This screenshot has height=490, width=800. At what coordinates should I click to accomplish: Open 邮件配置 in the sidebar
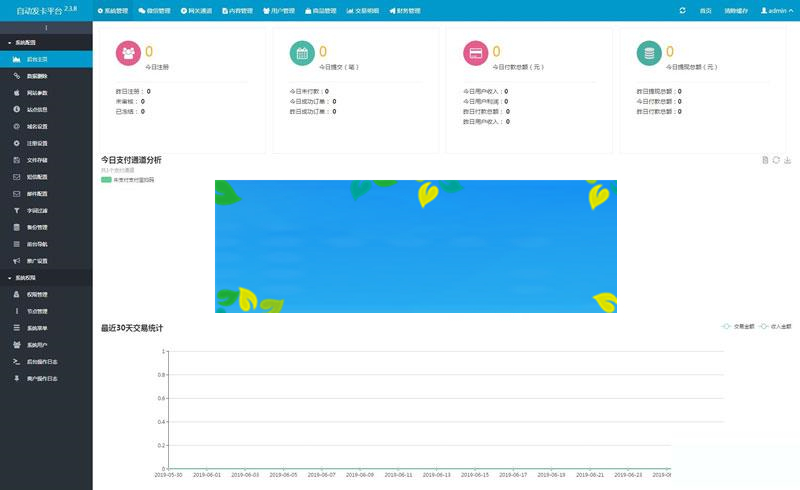click(x=36, y=193)
